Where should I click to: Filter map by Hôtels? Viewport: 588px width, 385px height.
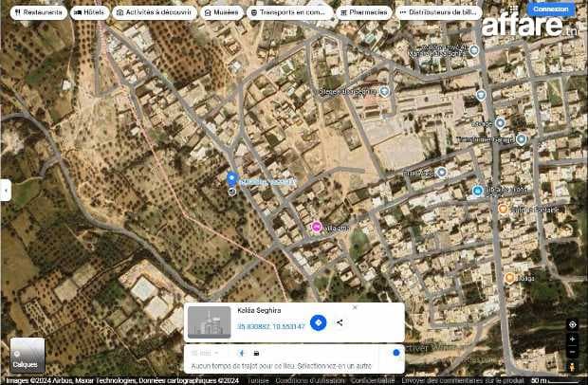90,13
